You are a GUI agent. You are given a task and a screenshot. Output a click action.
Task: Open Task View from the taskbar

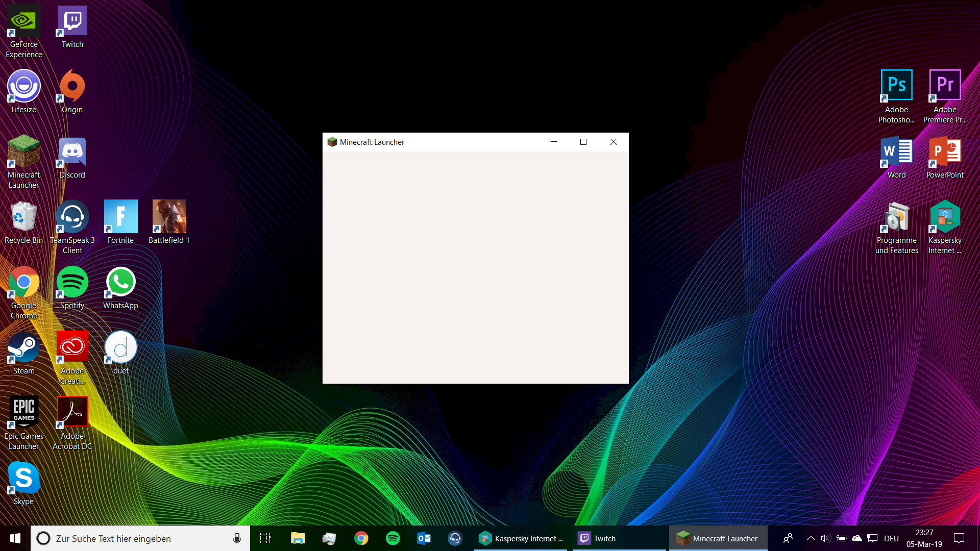[265, 538]
